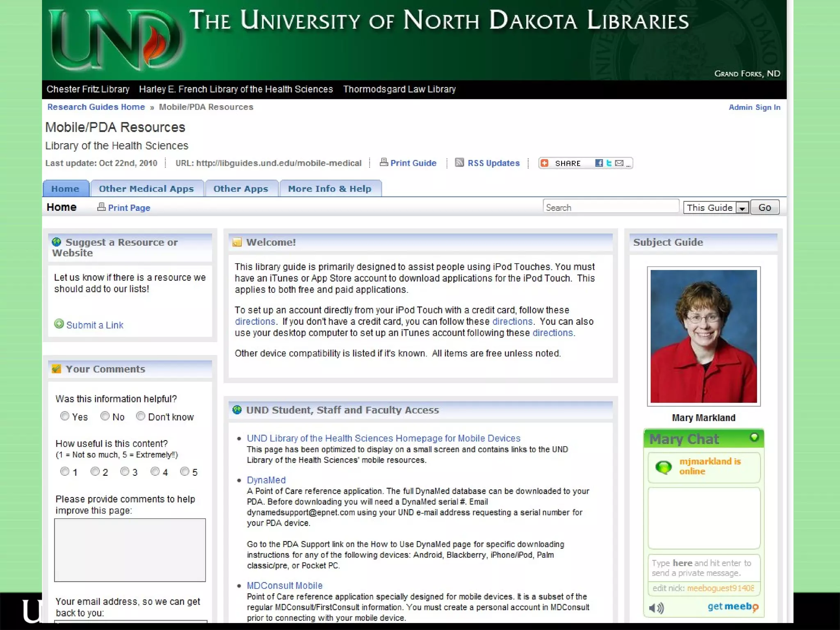Image resolution: width=840 pixels, height=630 pixels.
Task: Open the DynaMed link
Action: (x=266, y=480)
